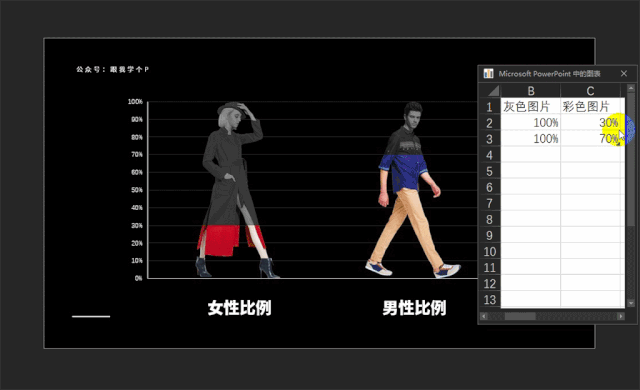Viewport: 640px width, 390px height.
Task: Select cell C1 containing 彩色图片
Action: pyautogui.click(x=590, y=106)
